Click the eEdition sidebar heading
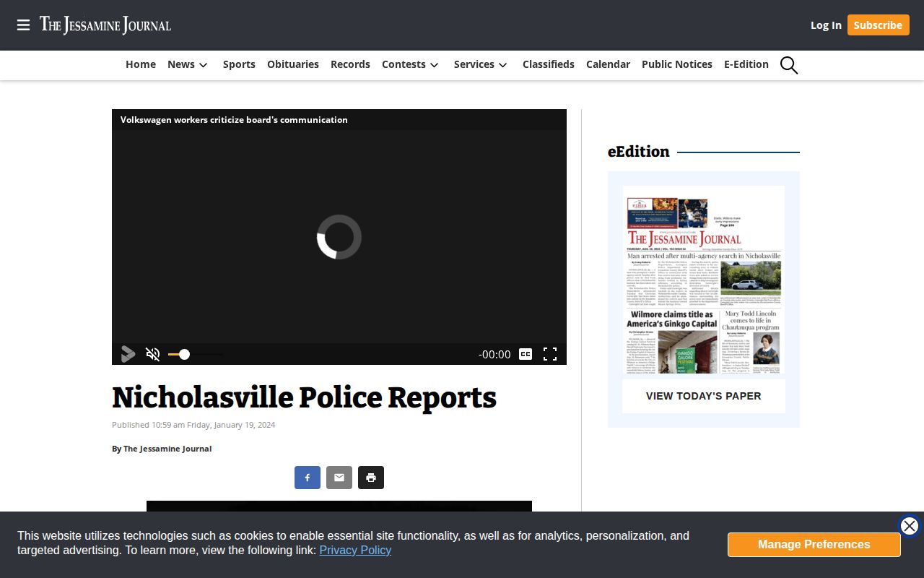The image size is (924, 578). click(639, 152)
